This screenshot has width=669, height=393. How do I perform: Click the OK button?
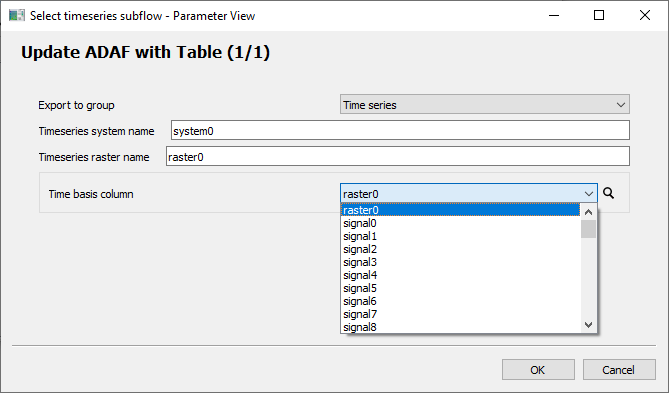click(538, 370)
